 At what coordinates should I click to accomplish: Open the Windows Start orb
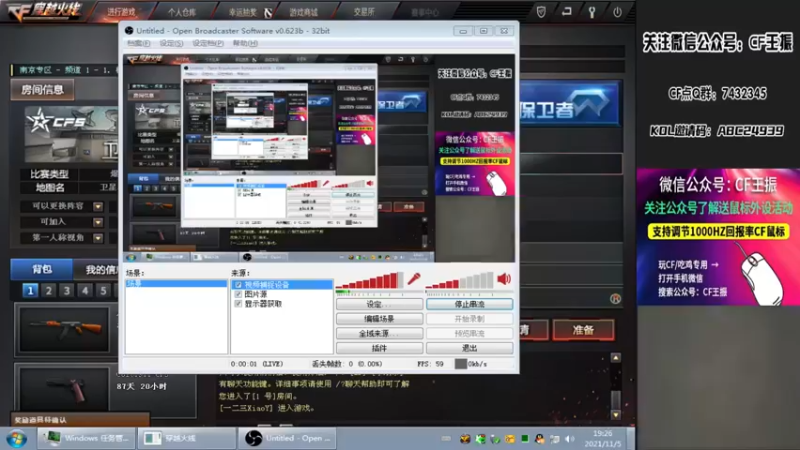[x=17, y=439]
